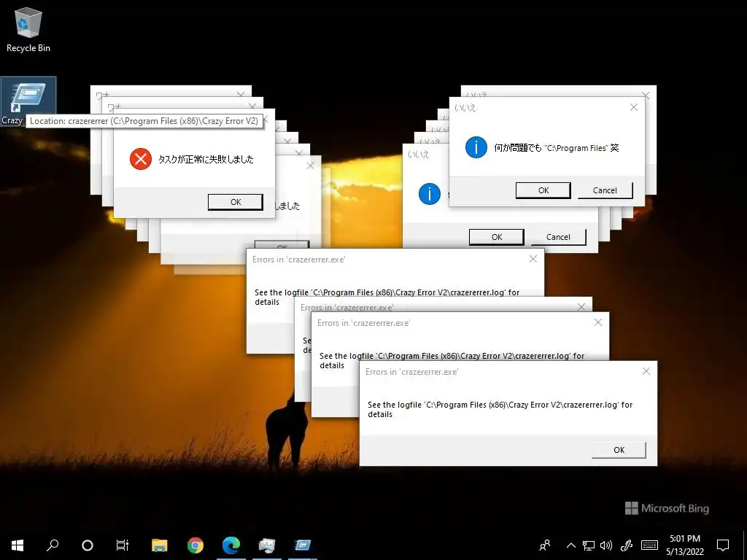Close the frontmost 'Errors in crazererrer.exe' dialog
Screen dimensions: 747x560
pos(646,371)
